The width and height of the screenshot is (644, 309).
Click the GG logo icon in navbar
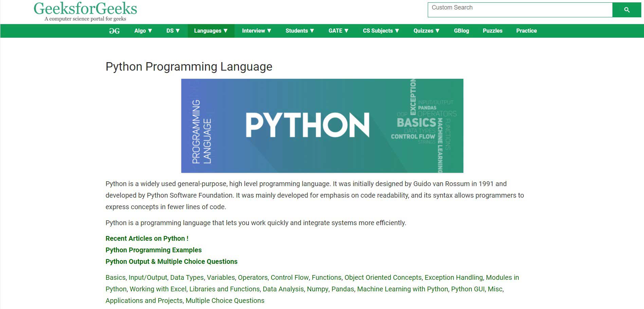114,31
